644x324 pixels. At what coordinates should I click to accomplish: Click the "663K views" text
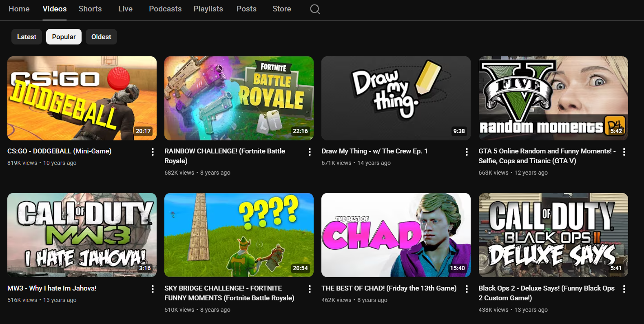[x=494, y=173]
